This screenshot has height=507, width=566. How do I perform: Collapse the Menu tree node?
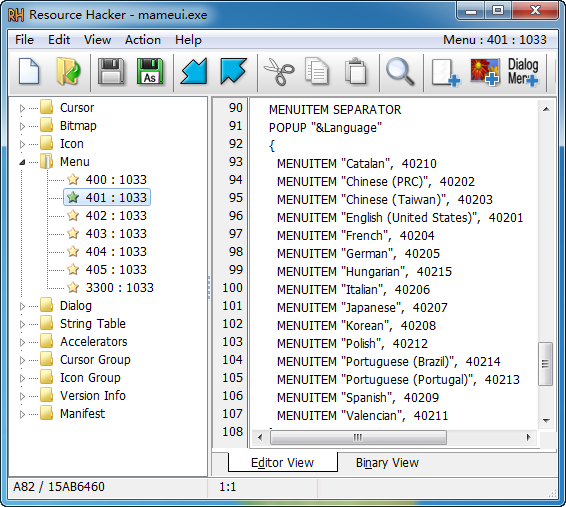coord(22,162)
